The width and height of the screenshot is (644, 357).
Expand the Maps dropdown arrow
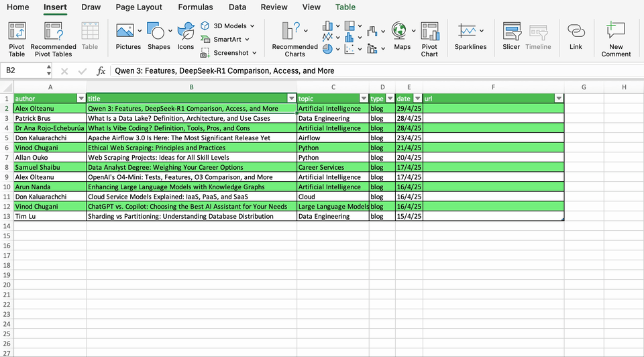click(413, 32)
